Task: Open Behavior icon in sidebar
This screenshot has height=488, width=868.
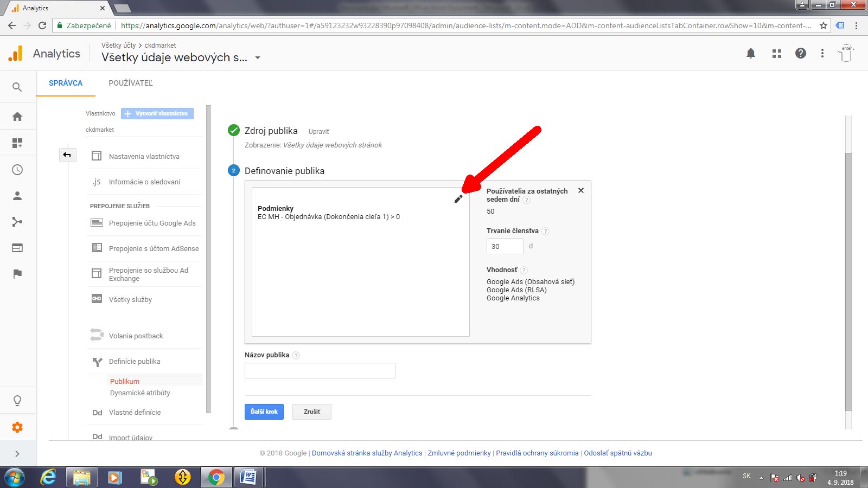Action: 17,248
